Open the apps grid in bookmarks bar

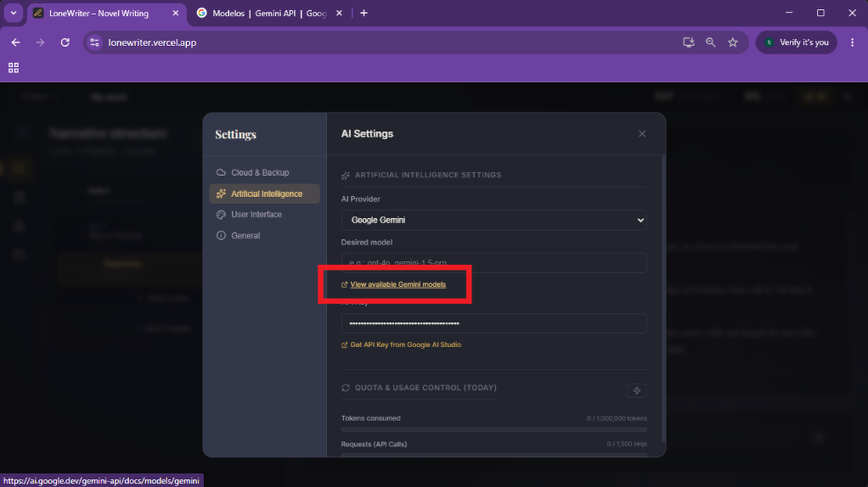pyautogui.click(x=14, y=68)
